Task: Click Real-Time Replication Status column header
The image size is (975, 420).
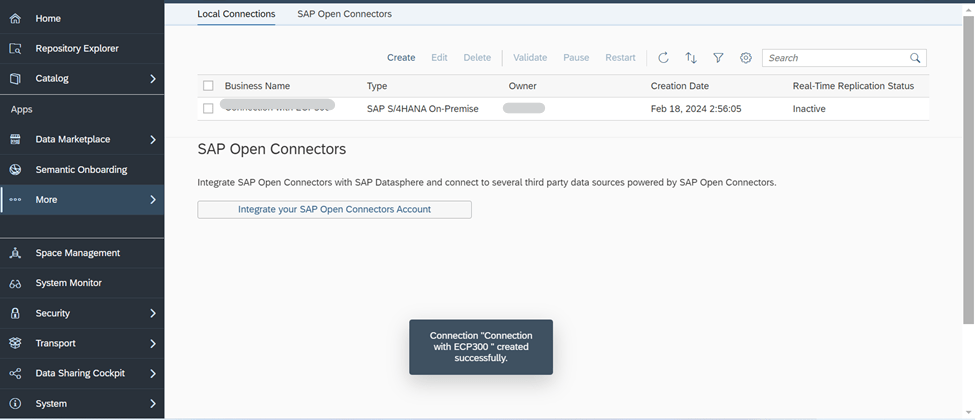Action: tap(853, 86)
